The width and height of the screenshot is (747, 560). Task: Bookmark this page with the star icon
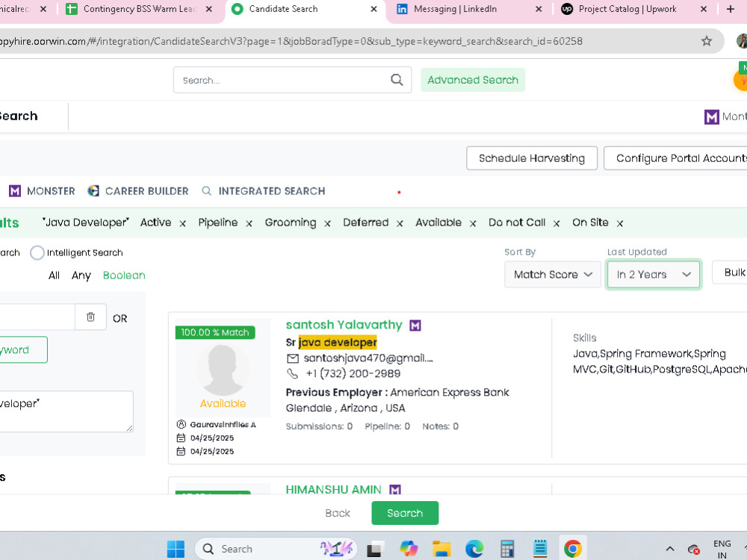tap(707, 41)
